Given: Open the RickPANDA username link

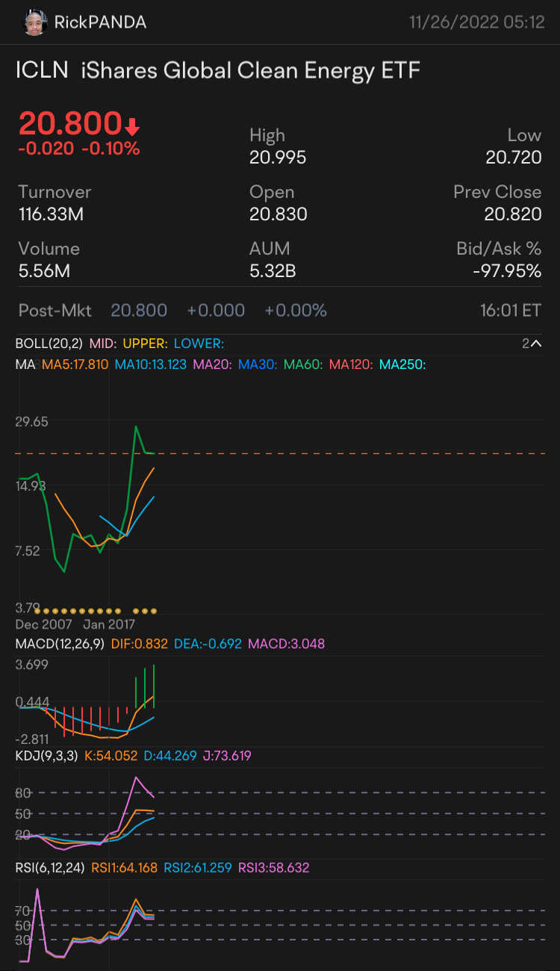Looking at the screenshot, I should pyautogui.click(x=100, y=22).
